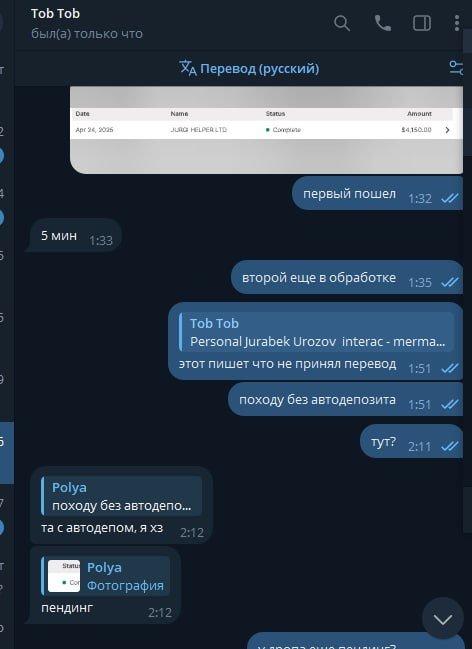The image size is (472, 649).
Task: Click the read checkmarks on 'походу без автодепозита'
Action: coord(450,404)
